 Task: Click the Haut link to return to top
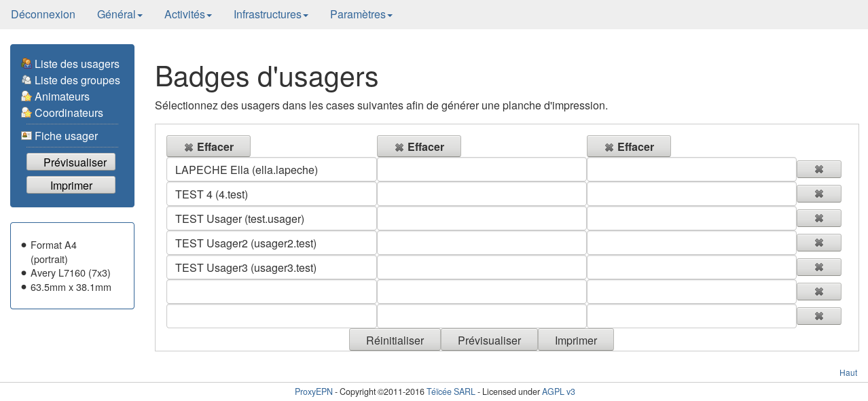(x=848, y=373)
